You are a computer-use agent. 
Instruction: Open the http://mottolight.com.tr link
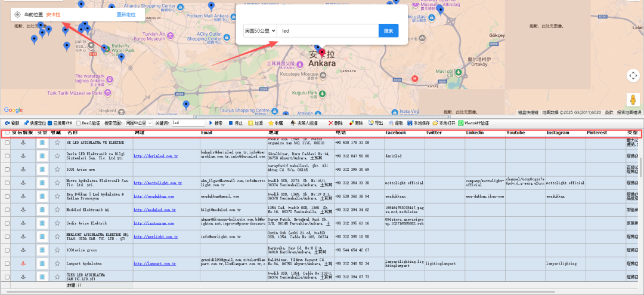157,183
